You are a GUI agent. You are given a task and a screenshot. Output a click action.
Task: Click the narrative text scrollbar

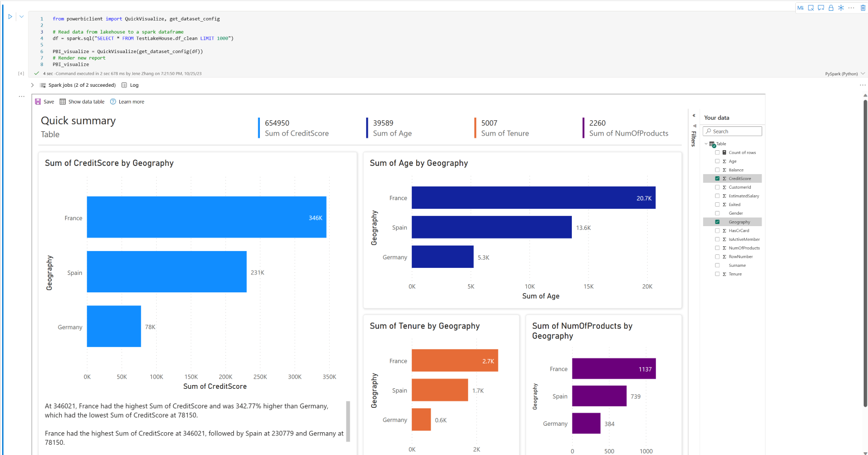[348, 421]
